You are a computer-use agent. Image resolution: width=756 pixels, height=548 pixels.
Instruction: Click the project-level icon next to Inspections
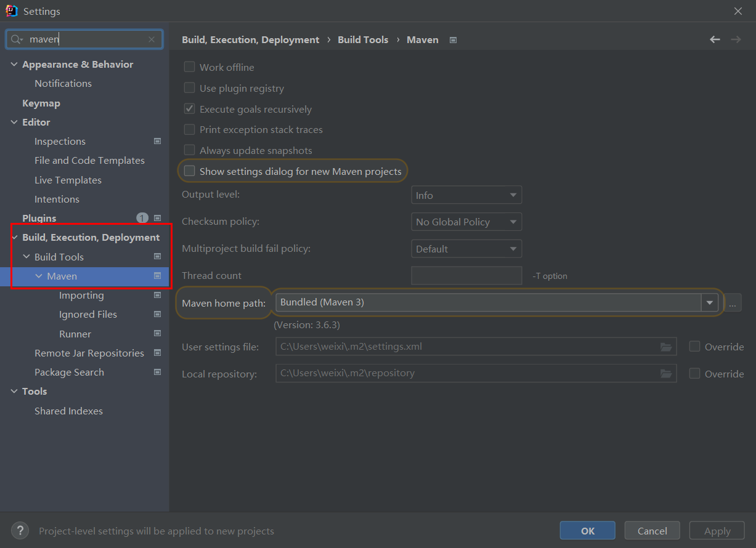[x=157, y=141]
